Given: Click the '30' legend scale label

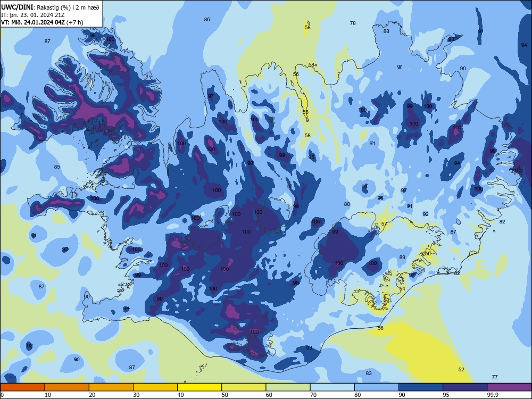Looking at the screenshot, I should pos(136,395).
